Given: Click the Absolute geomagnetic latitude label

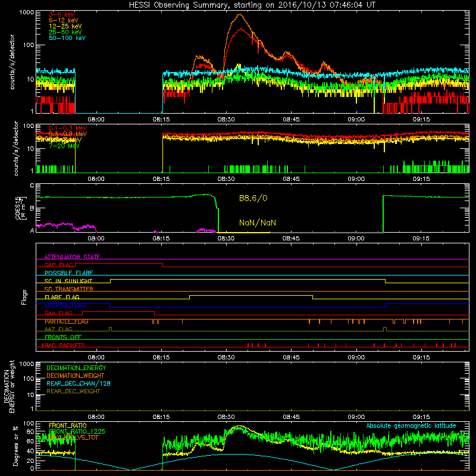Looking at the screenshot, I should click(411, 425).
